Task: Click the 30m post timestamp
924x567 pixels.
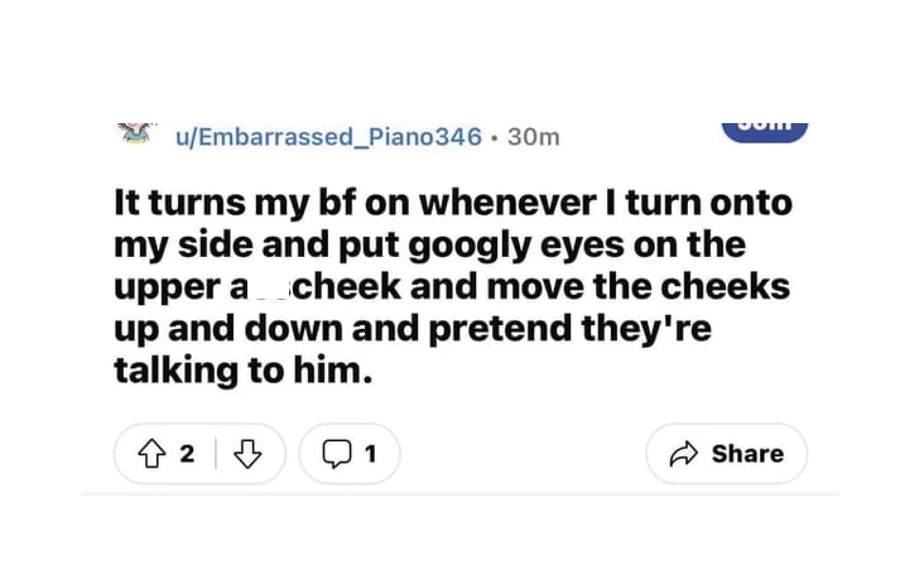Action: pos(533,137)
